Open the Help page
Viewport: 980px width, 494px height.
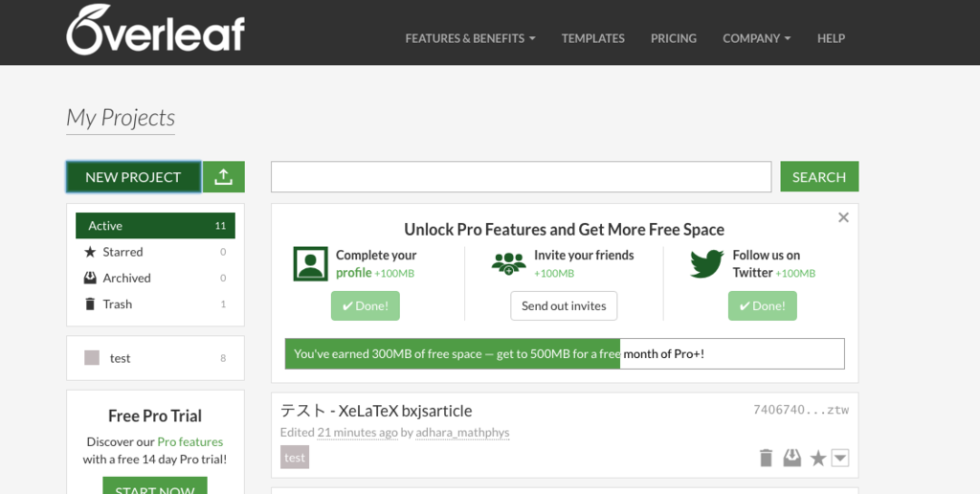832,38
